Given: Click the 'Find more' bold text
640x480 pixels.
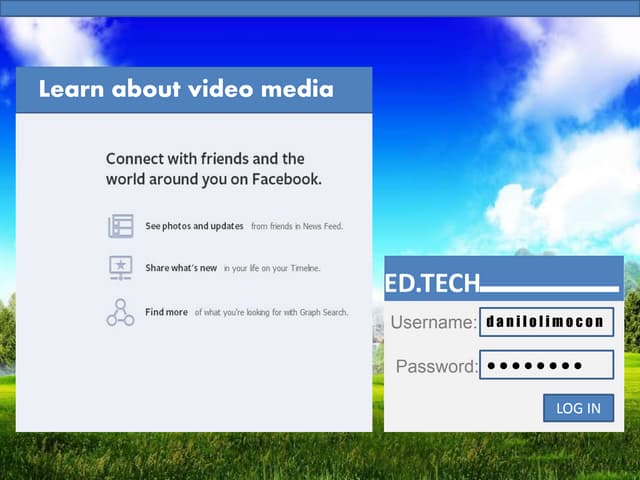Looking at the screenshot, I should tap(166, 312).
